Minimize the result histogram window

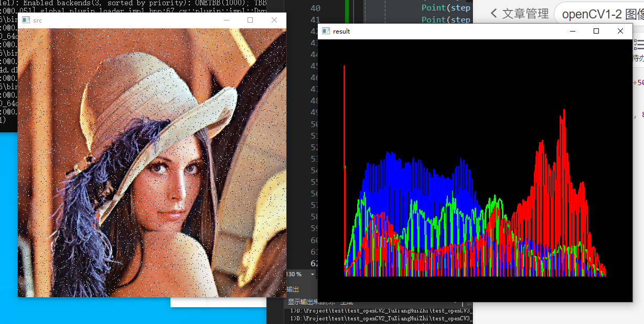572,31
